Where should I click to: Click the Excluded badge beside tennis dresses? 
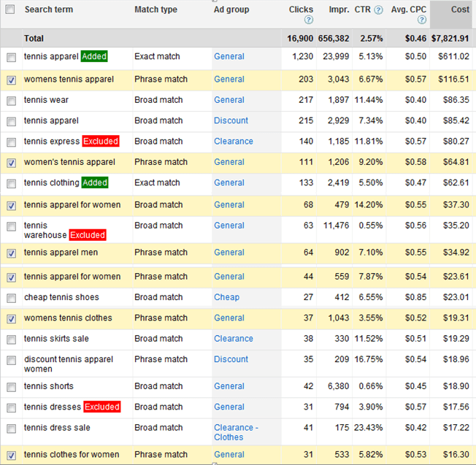[102, 407]
